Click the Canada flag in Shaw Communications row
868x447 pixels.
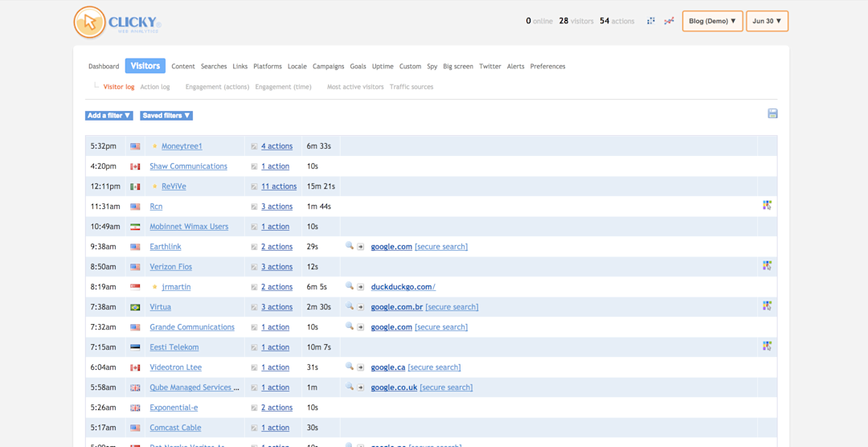coord(135,166)
